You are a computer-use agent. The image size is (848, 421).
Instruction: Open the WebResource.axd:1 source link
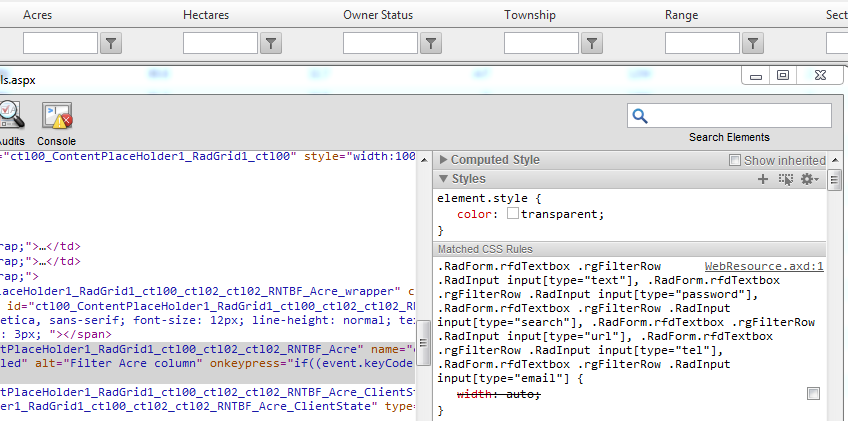[764, 266]
